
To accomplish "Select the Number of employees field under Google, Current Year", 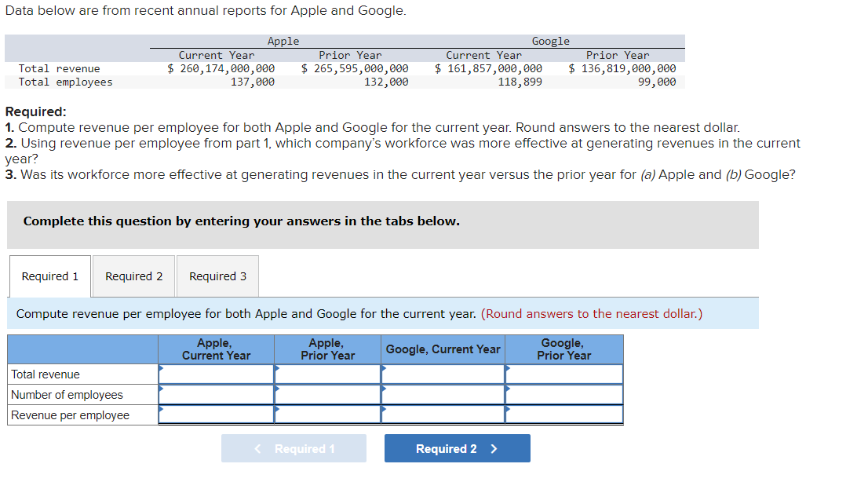I will pyautogui.click(x=443, y=394).
